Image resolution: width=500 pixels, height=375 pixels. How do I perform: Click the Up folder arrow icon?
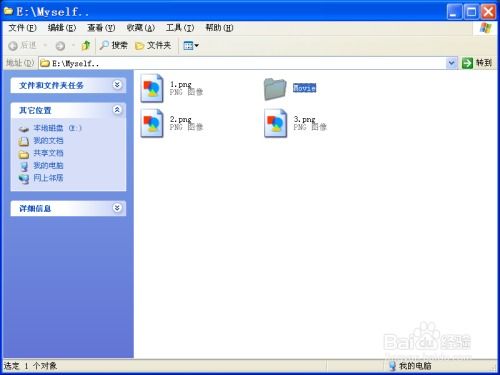pos(86,45)
